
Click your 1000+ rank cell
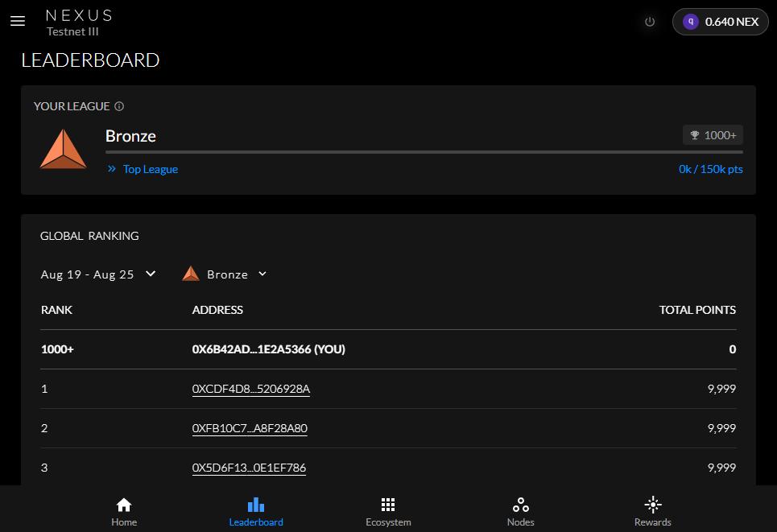click(x=57, y=349)
